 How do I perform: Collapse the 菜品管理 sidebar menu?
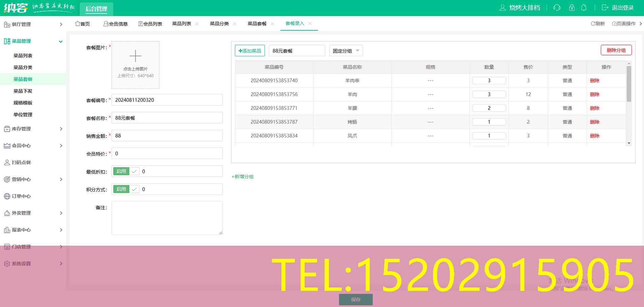click(33, 41)
